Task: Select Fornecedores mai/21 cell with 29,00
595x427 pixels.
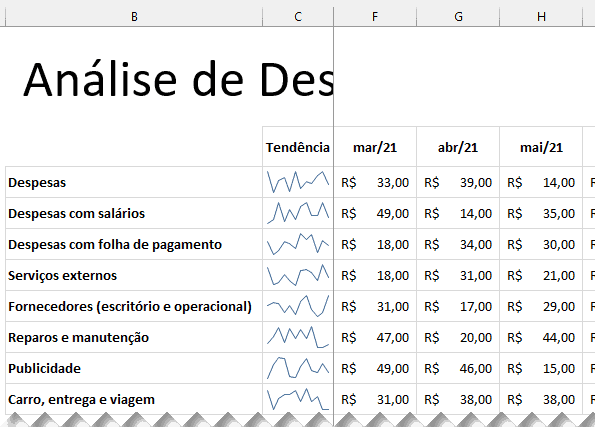Action: coord(541,306)
